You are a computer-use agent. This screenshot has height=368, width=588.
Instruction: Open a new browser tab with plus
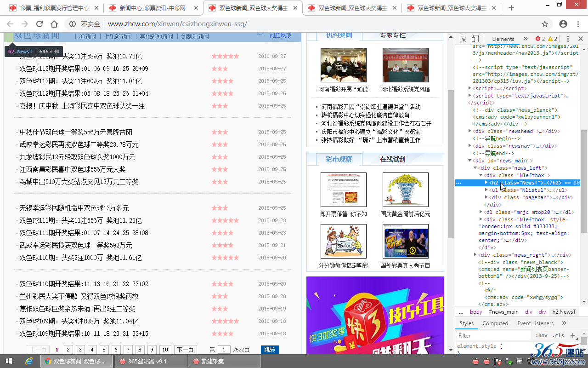coord(511,8)
